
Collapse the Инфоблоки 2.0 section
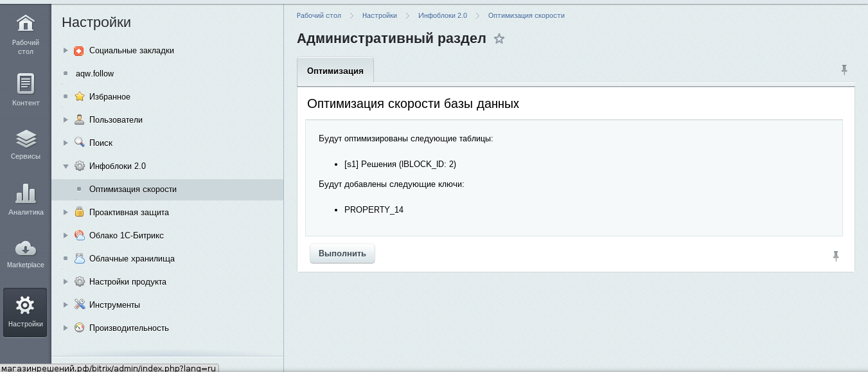(64, 166)
